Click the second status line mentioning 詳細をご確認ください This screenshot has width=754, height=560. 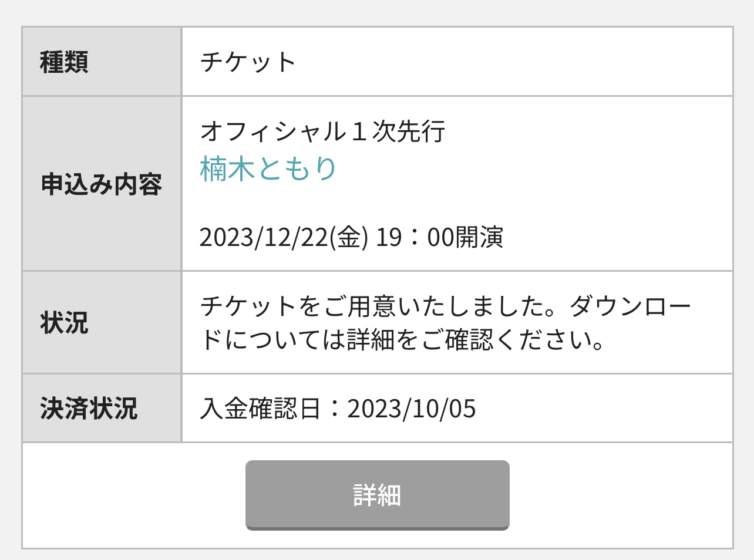[402, 339]
